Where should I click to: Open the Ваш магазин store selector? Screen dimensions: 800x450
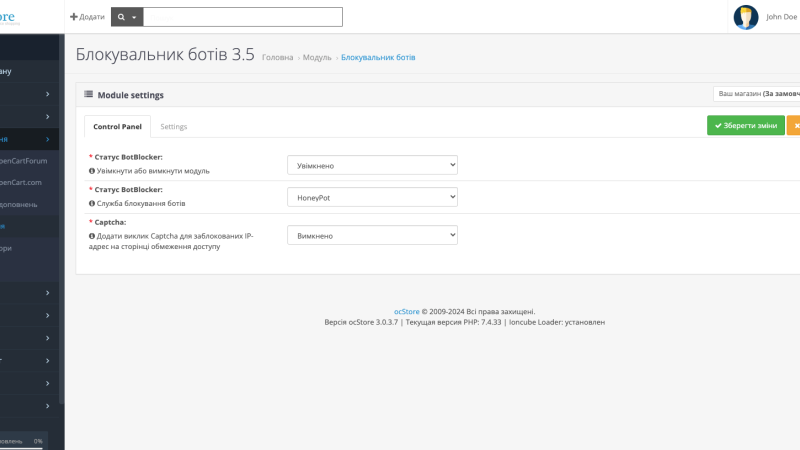point(757,94)
